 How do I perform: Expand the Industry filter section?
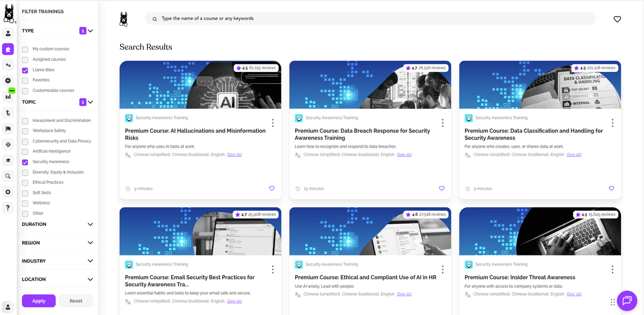(90, 261)
